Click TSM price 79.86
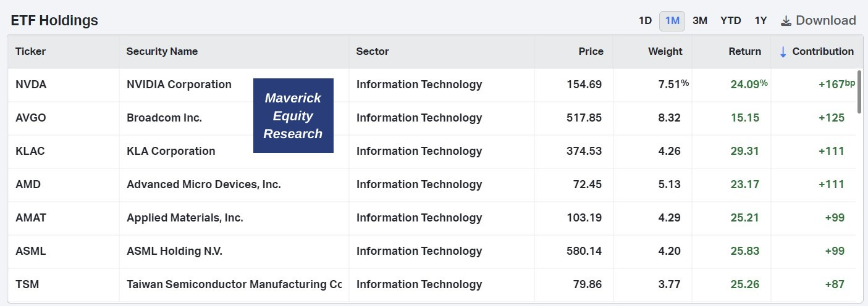Image resolution: width=868 pixels, height=306 pixels. click(588, 284)
